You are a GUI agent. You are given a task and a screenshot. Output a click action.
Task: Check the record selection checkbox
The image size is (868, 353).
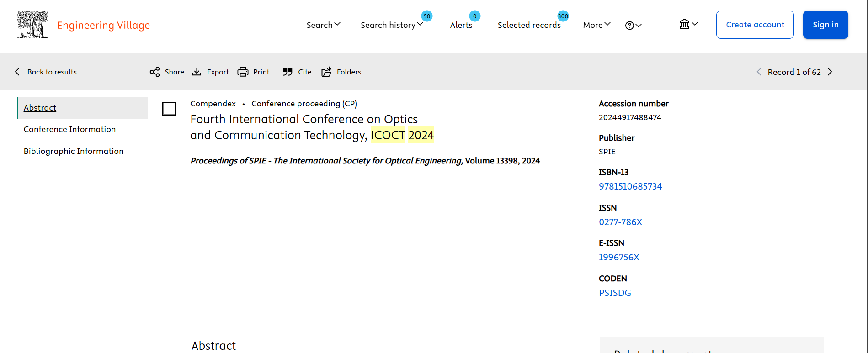pyautogui.click(x=169, y=109)
